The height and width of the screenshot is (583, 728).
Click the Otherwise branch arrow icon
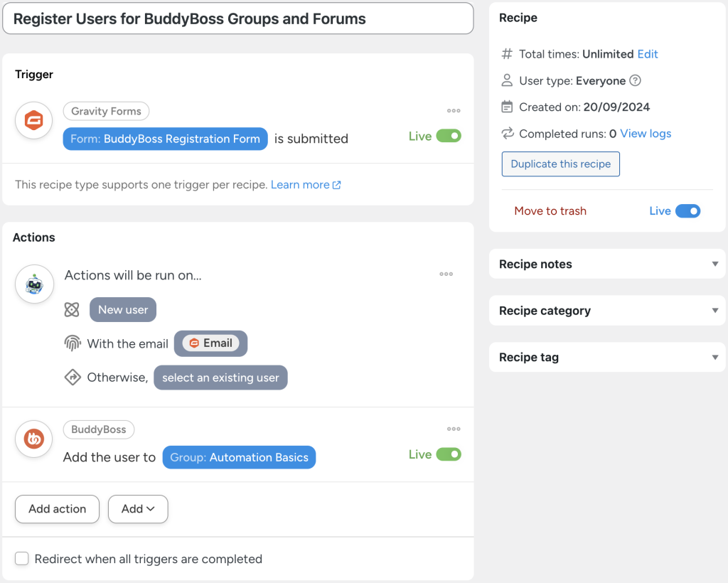click(x=73, y=377)
